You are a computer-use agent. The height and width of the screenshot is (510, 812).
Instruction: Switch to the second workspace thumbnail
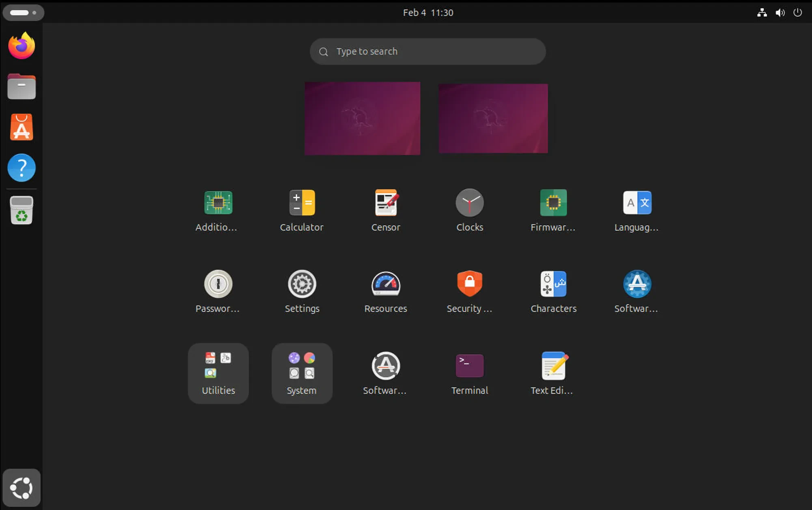tap(492, 118)
